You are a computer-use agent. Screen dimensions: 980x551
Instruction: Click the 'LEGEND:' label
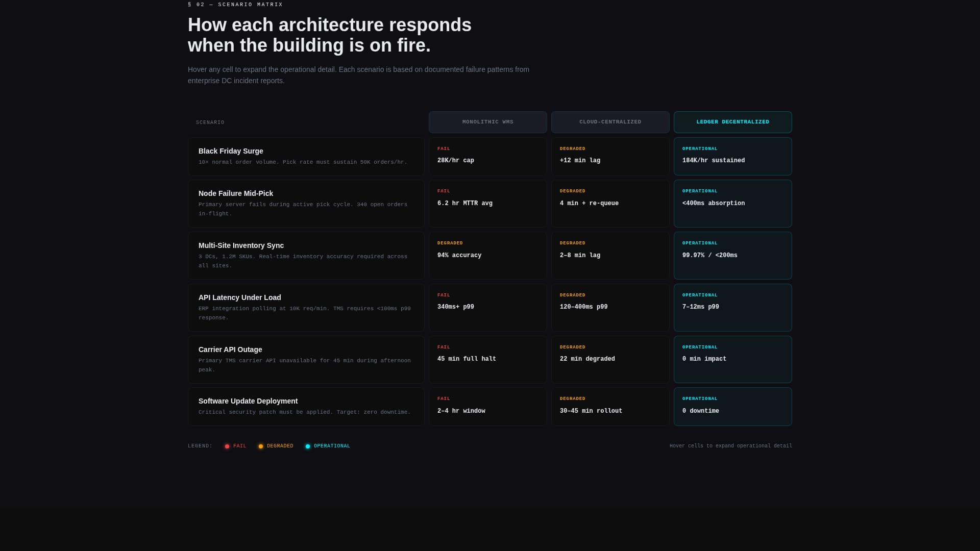click(200, 446)
